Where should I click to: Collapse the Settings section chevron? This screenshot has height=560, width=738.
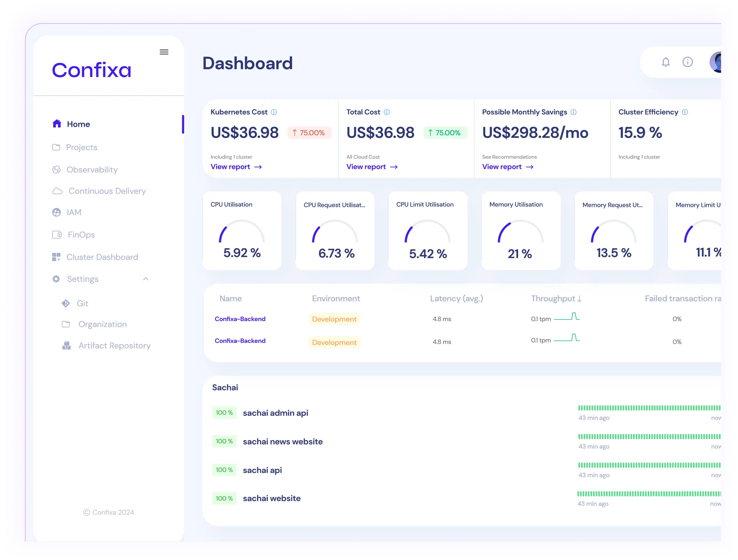[x=146, y=279]
